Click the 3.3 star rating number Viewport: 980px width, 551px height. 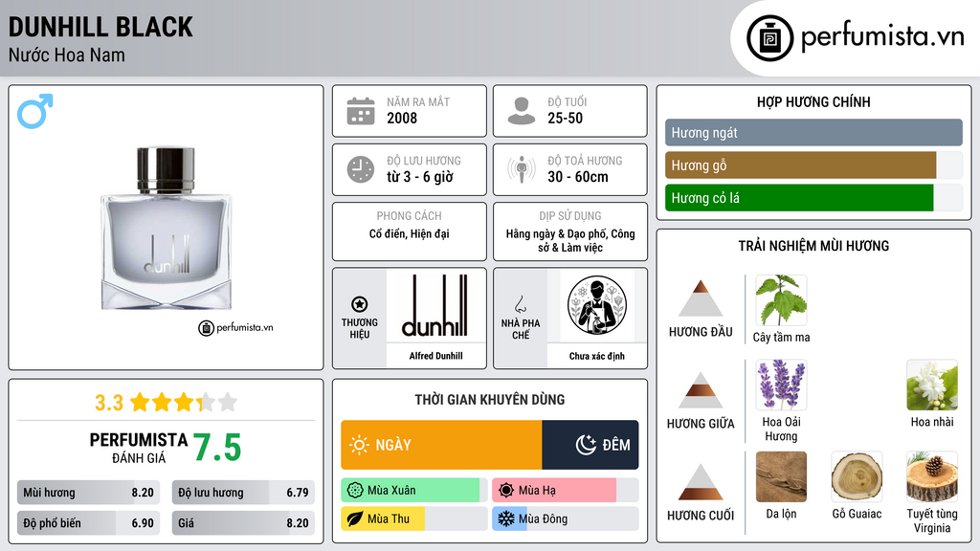click(109, 403)
